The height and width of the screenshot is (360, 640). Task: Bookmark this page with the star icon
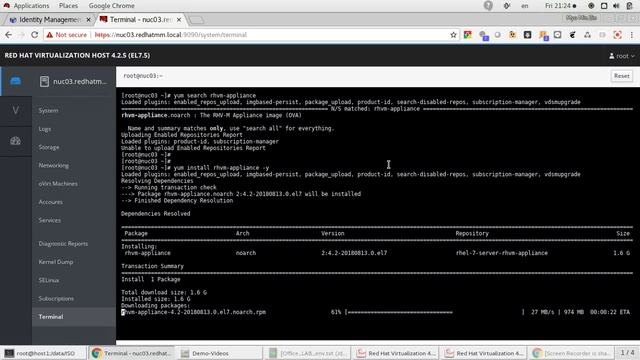tap(453, 35)
